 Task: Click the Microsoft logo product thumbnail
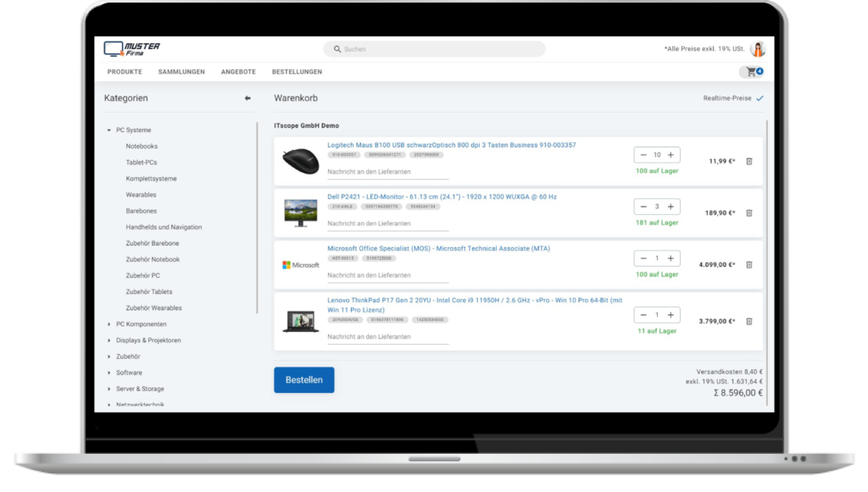pyautogui.click(x=300, y=265)
